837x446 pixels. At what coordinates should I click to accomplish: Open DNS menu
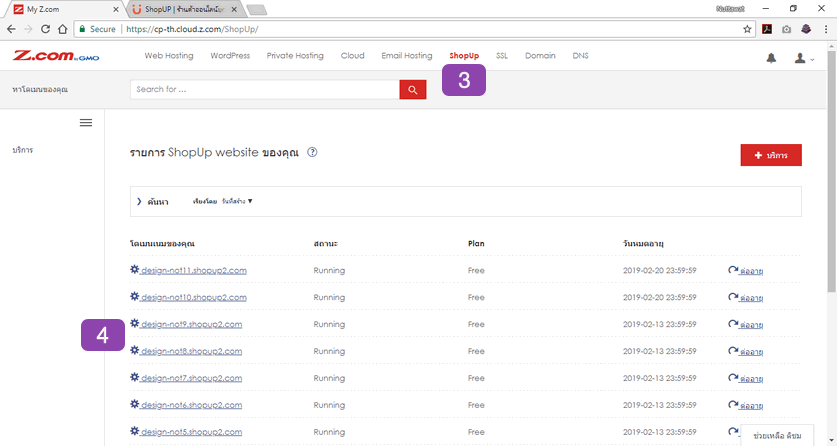point(580,55)
